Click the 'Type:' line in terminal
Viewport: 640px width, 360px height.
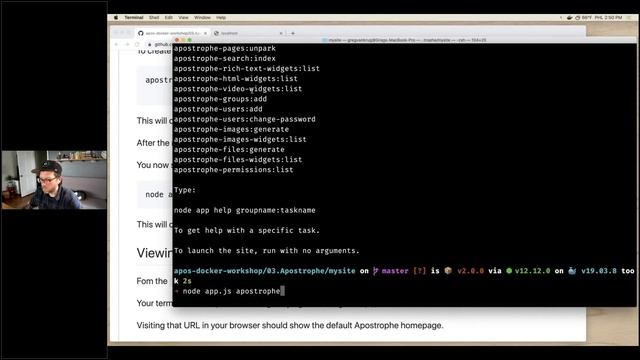pos(185,190)
